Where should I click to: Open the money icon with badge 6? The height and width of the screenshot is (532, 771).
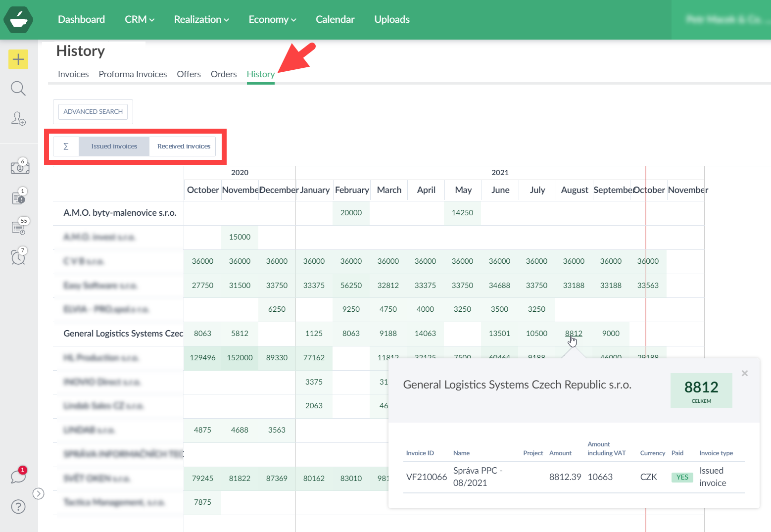click(20, 167)
